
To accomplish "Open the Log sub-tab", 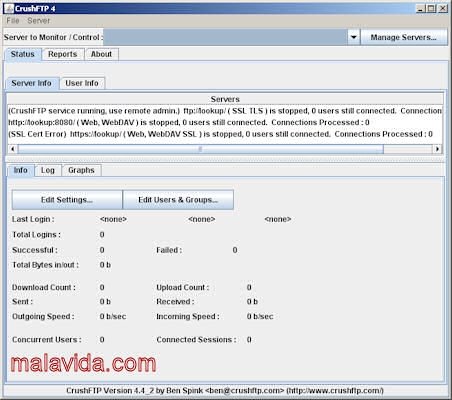I will [x=48, y=170].
